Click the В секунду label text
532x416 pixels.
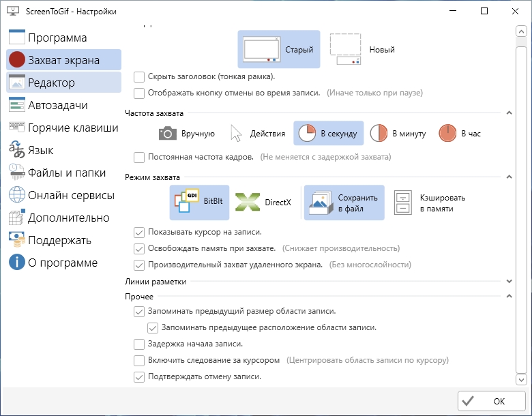coord(338,134)
